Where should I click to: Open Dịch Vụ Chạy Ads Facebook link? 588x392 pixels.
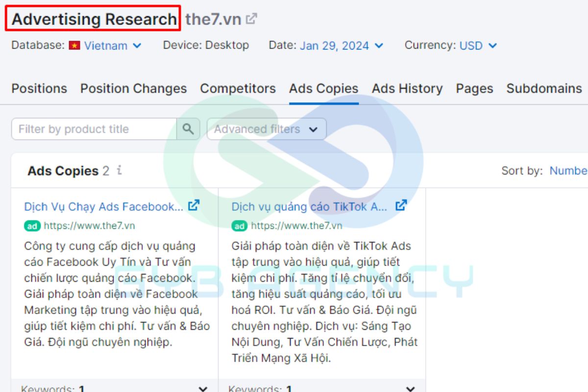point(103,207)
